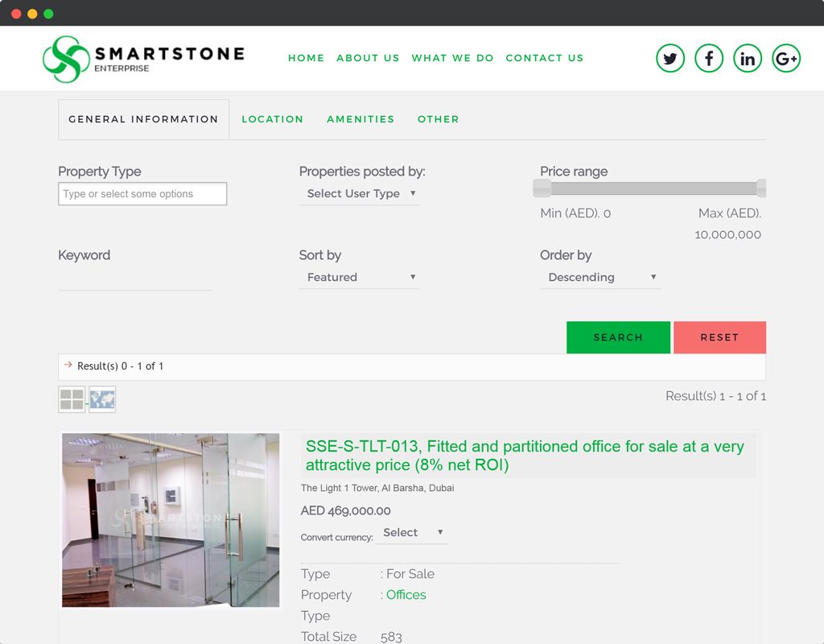This screenshot has height=644, width=824.
Task: Click the red arrow beside the results count
Action: click(66, 365)
